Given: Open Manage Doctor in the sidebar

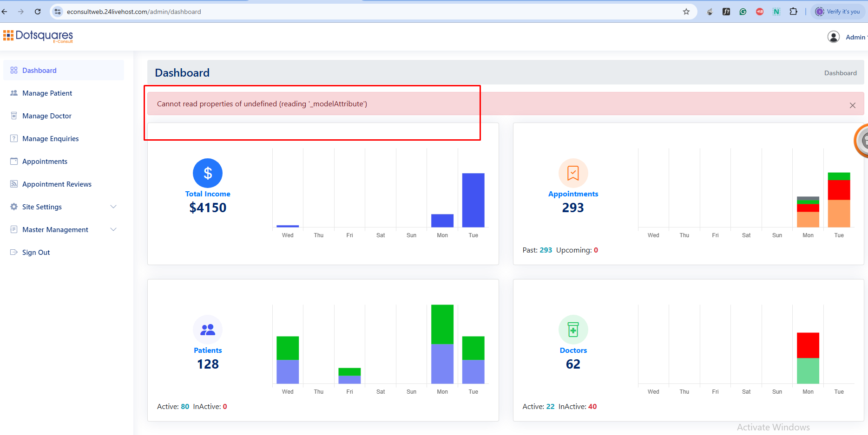Looking at the screenshot, I should pos(64,116).
